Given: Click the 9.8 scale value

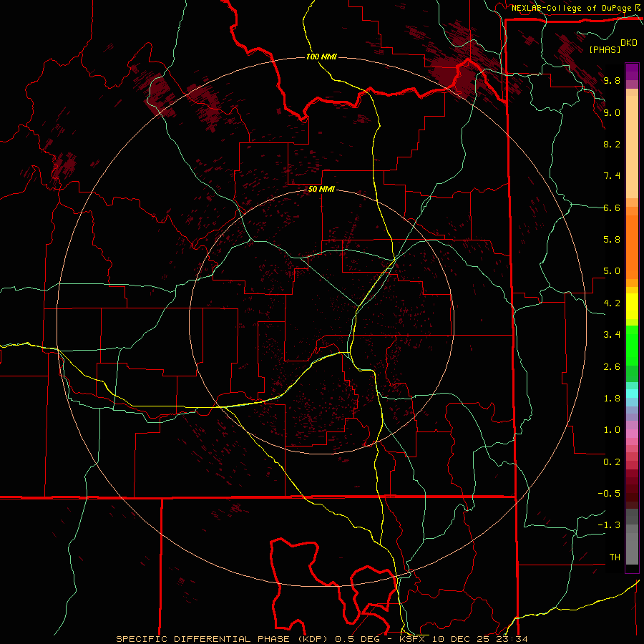Looking at the screenshot, I should click(612, 80).
